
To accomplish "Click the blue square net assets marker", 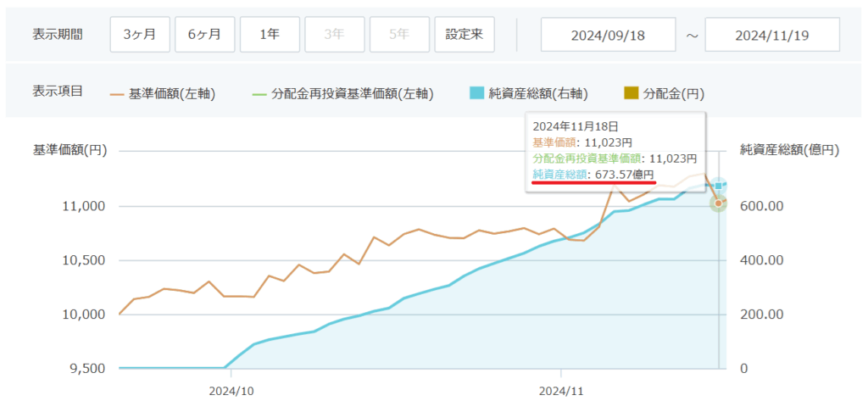I will pyautogui.click(x=719, y=185).
